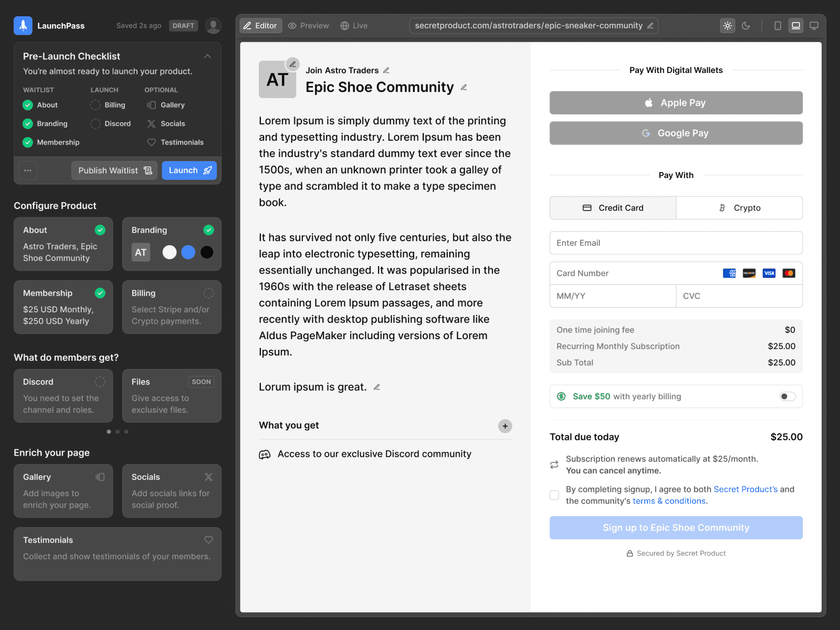Click the pencil icon beside Epic Shoe Community

(x=464, y=88)
